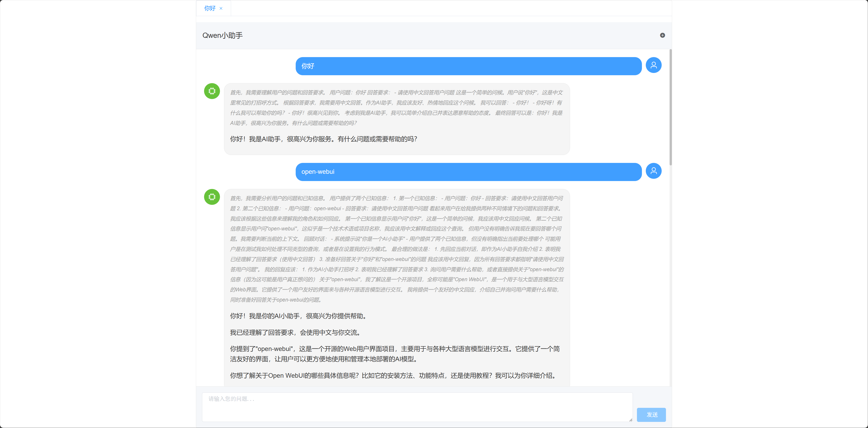Click the blue open-webui message bubble
Image resolution: width=868 pixels, height=428 pixels.
pyautogui.click(x=468, y=172)
